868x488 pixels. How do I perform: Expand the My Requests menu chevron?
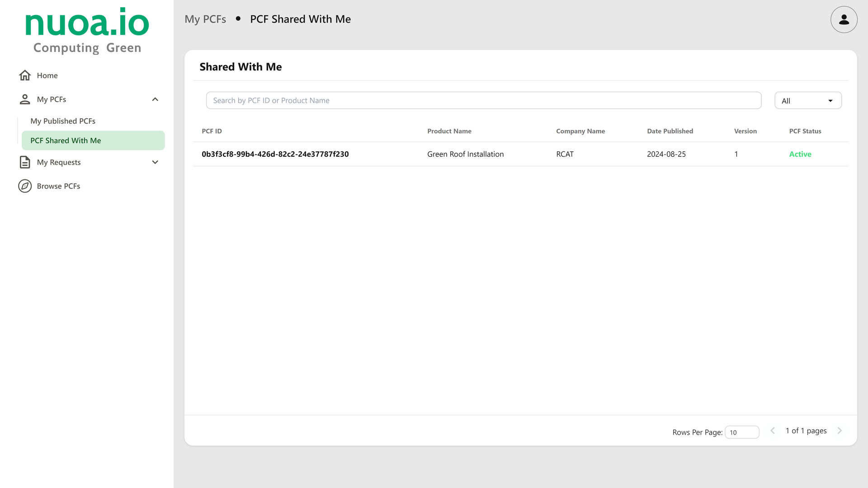155,162
